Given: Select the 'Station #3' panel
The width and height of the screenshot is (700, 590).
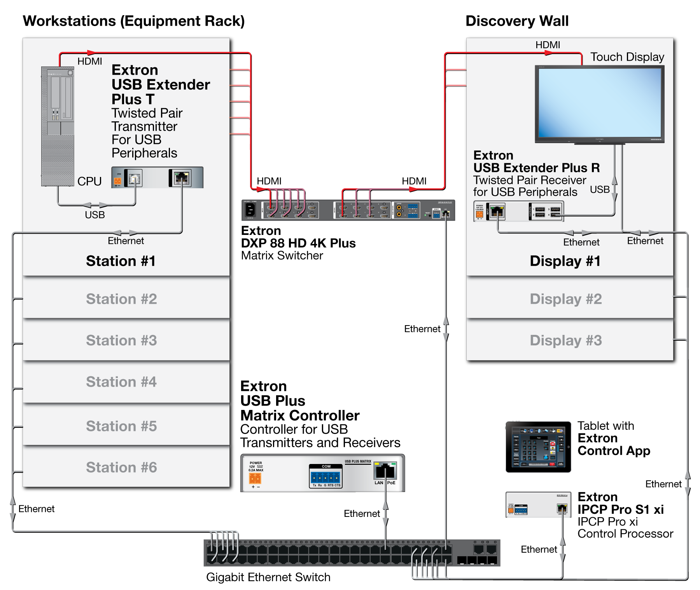Looking at the screenshot, I should (x=126, y=340).
